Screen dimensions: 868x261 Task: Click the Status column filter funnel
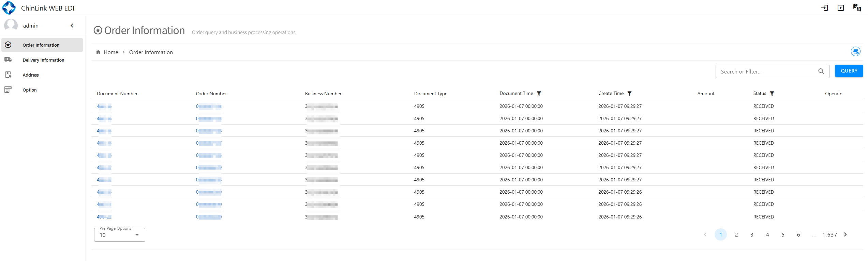coord(772,94)
